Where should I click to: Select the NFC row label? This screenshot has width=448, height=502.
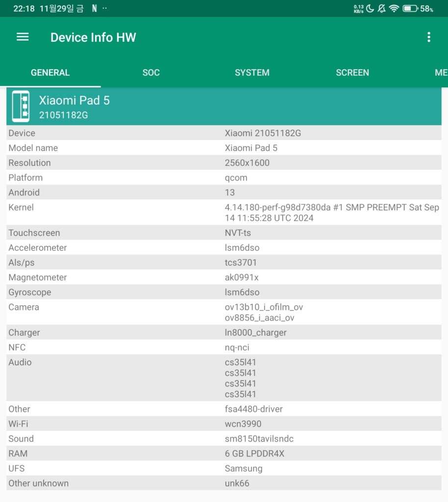pyautogui.click(x=17, y=348)
